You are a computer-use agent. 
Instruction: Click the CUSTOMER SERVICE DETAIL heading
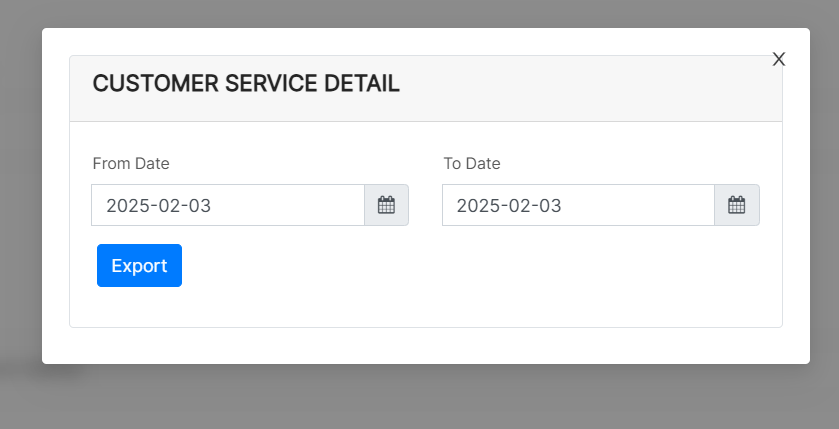[x=246, y=84]
